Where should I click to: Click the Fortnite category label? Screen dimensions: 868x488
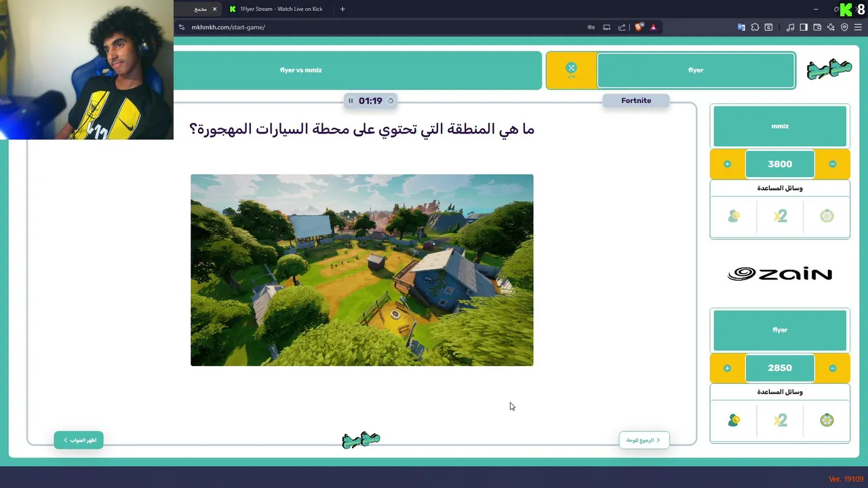click(636, 100)
